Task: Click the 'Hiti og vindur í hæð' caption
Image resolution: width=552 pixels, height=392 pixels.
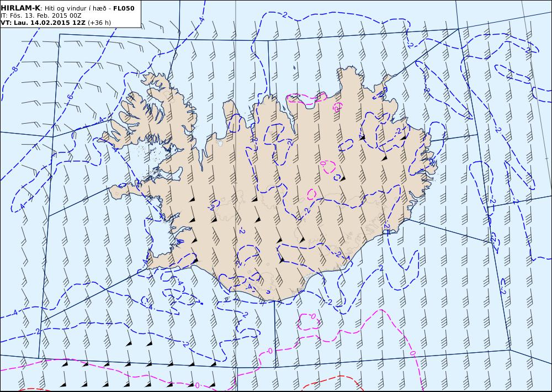Action: click(75, 8)
